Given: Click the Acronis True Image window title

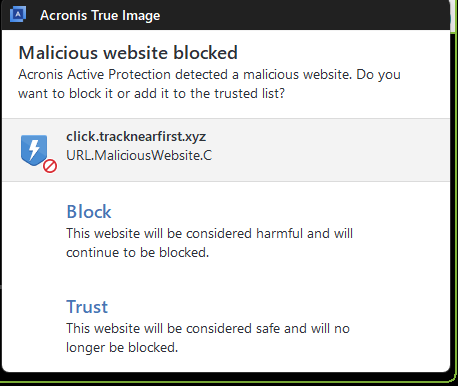Looking at the screenshot, I should tap(100, 15).
